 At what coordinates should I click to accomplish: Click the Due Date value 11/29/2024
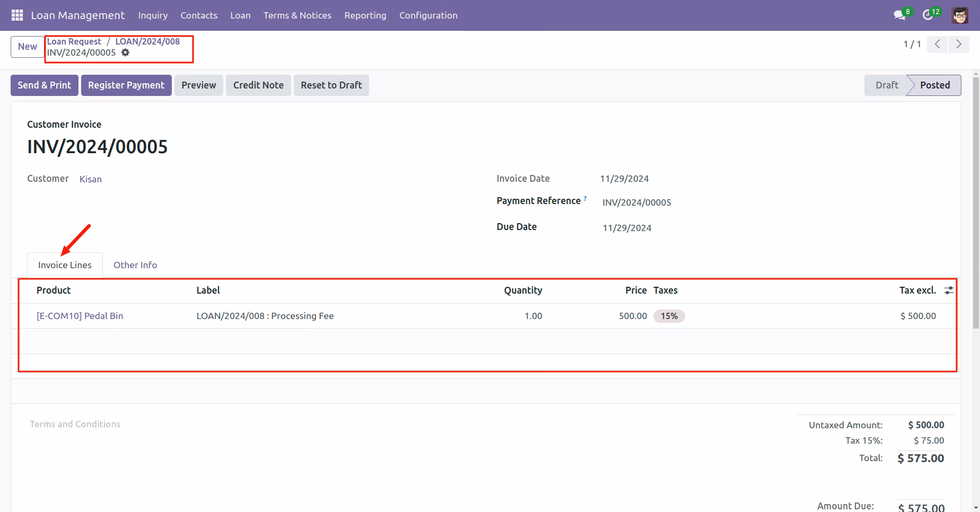pyautogui.click(x=627, y=228)
